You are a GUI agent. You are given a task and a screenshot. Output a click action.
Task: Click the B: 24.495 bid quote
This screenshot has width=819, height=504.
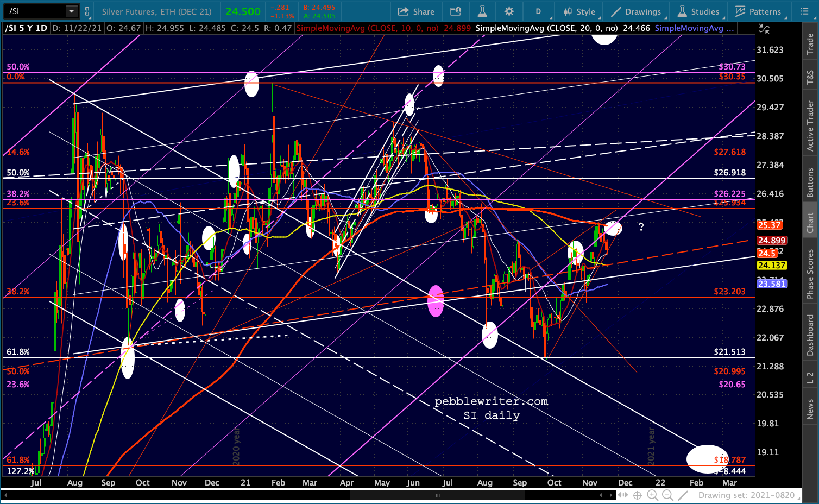[x=319, y=8]
